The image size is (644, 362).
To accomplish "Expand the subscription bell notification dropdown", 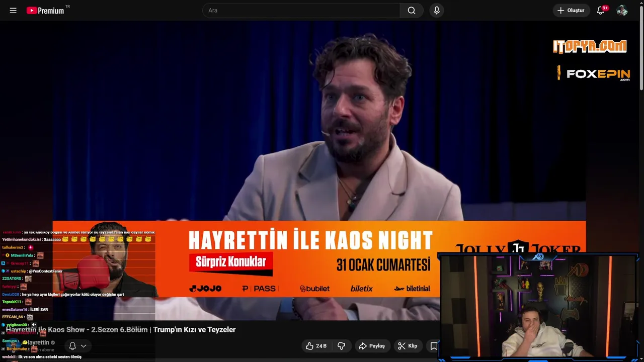I will coord(77,346).
